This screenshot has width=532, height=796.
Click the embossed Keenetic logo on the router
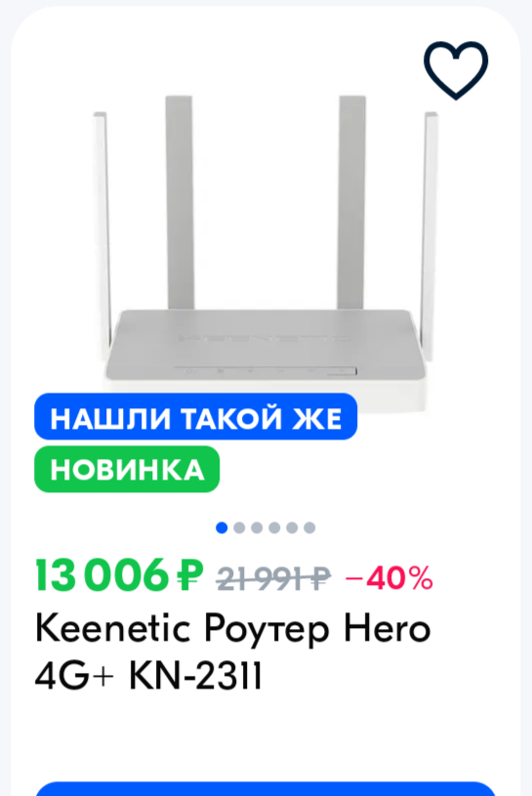[x=264, y=338]
